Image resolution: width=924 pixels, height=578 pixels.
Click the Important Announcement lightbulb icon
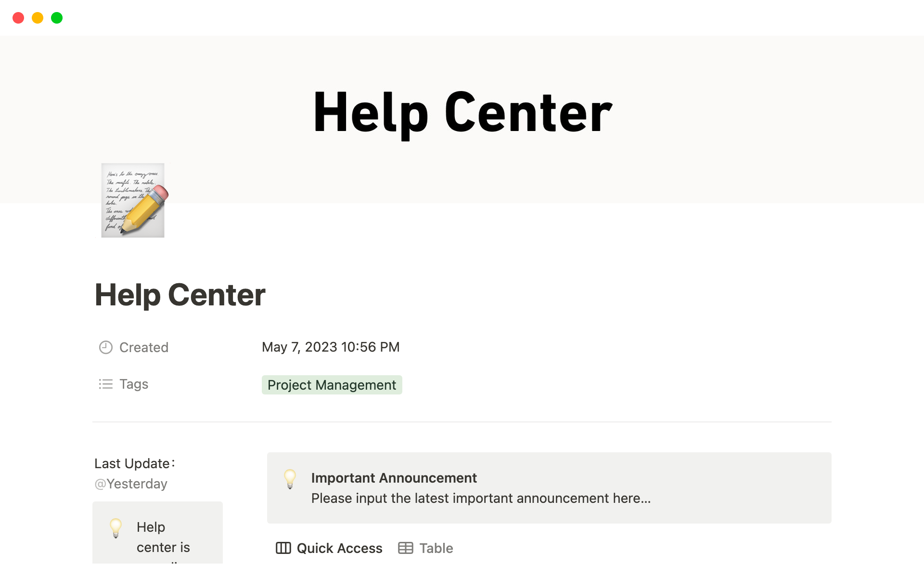pos(290,479)
